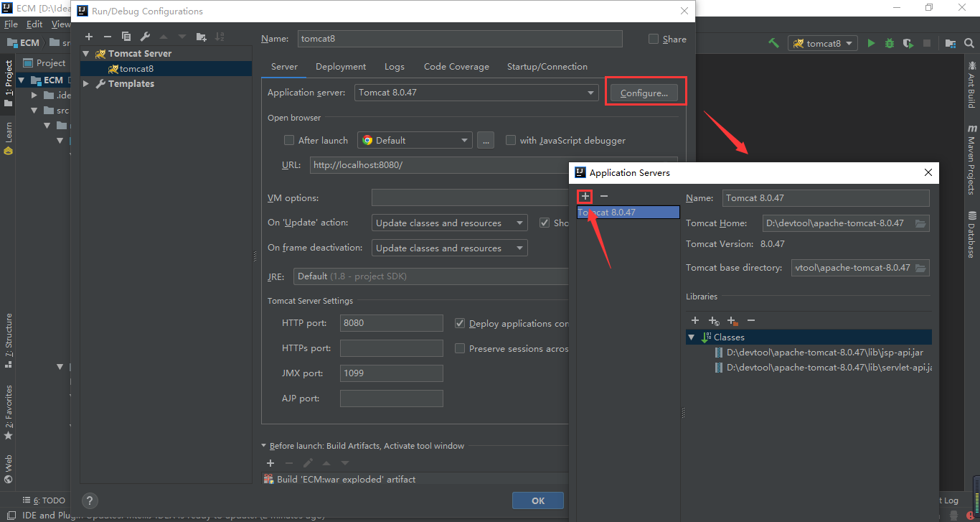Add before-launch task with plus icon
Image resolution: width=980 pixels, height=522 pixels.
click(270, 463)
